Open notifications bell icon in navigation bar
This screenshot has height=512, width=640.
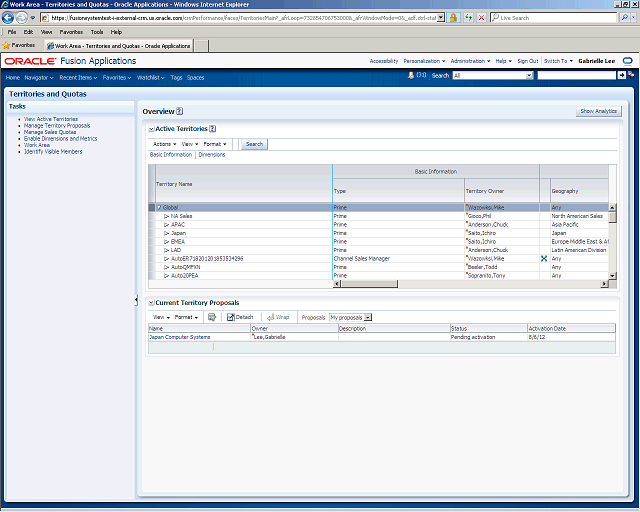[411, 75]
